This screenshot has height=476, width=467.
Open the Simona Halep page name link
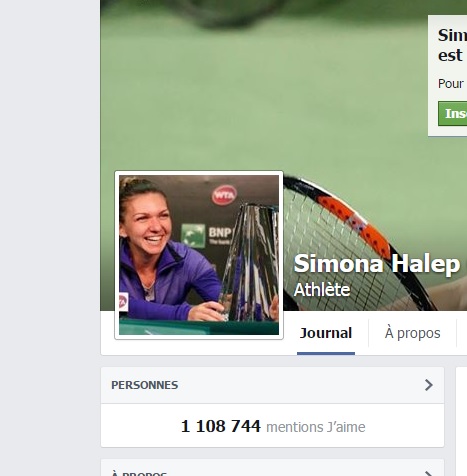(377, 264)
